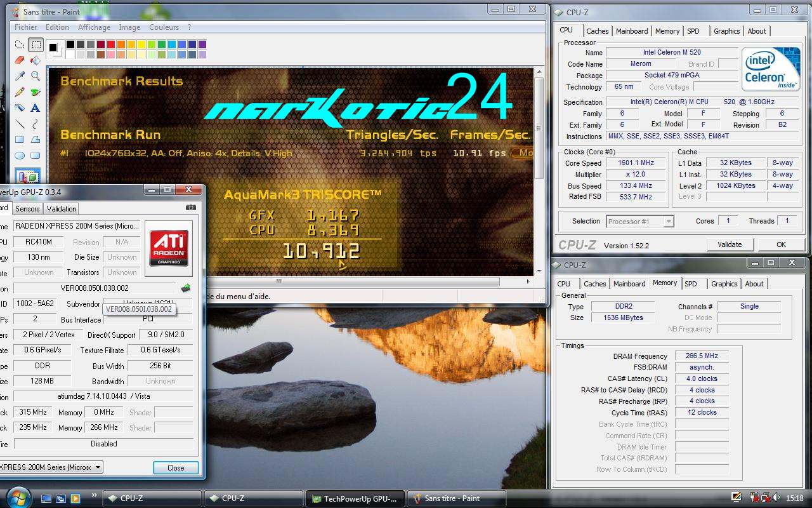Expand the quick launch overflow chevron

pos(95,495)
